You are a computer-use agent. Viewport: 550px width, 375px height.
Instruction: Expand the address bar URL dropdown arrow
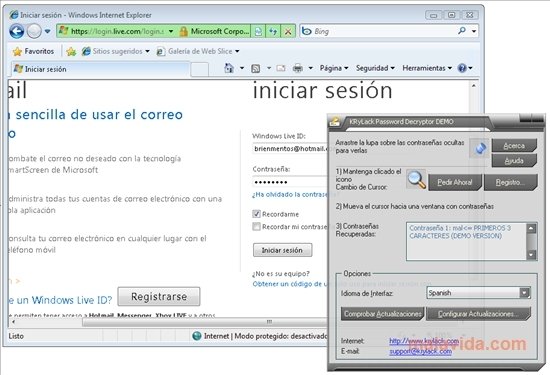click(171, 32)
